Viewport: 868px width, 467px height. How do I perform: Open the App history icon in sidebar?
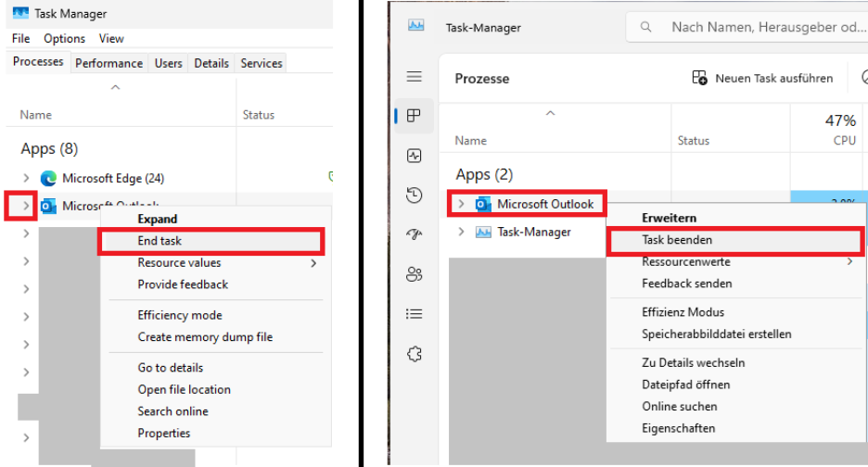[x=415, y=195]
